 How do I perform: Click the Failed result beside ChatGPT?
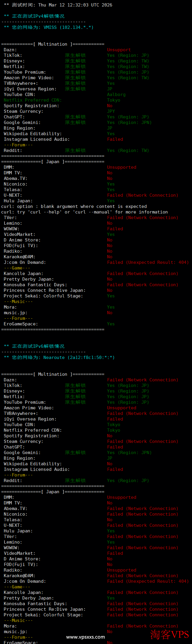pyautogui.click(x=115, y=447)
